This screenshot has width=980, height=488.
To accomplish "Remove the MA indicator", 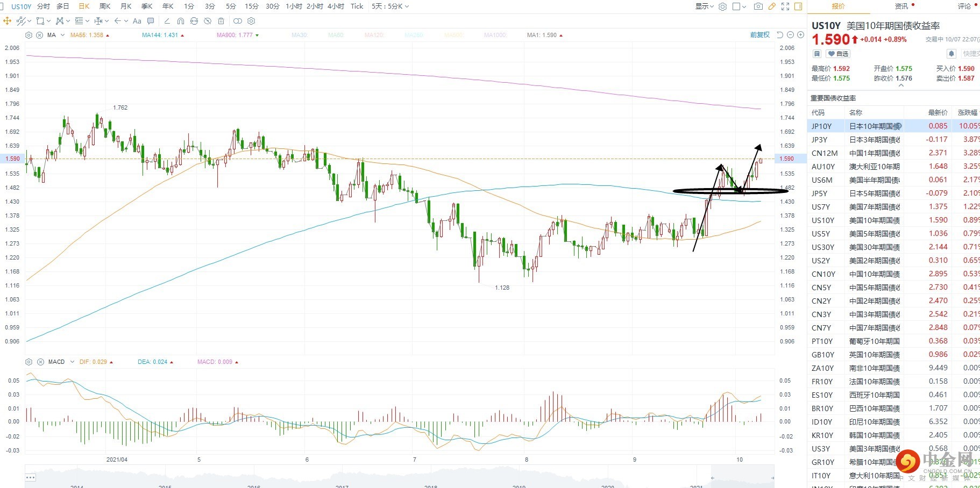I will coord(39,35).
